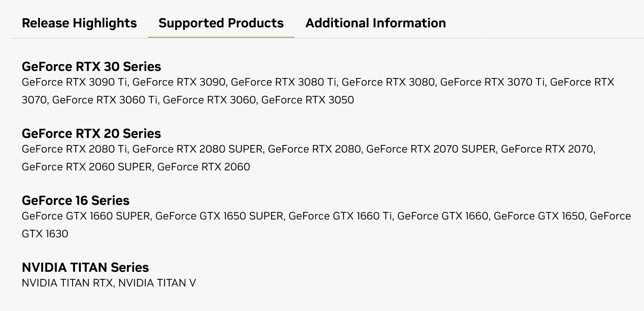Click the GeForce GTX 1660 Ti entry
The image size is (644, 311).
coord(340,216)
